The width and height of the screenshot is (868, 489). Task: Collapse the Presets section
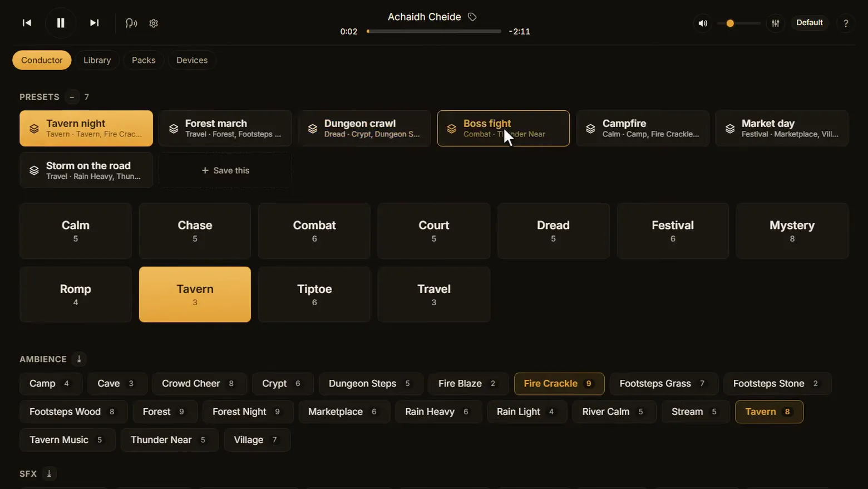point(72,97)
